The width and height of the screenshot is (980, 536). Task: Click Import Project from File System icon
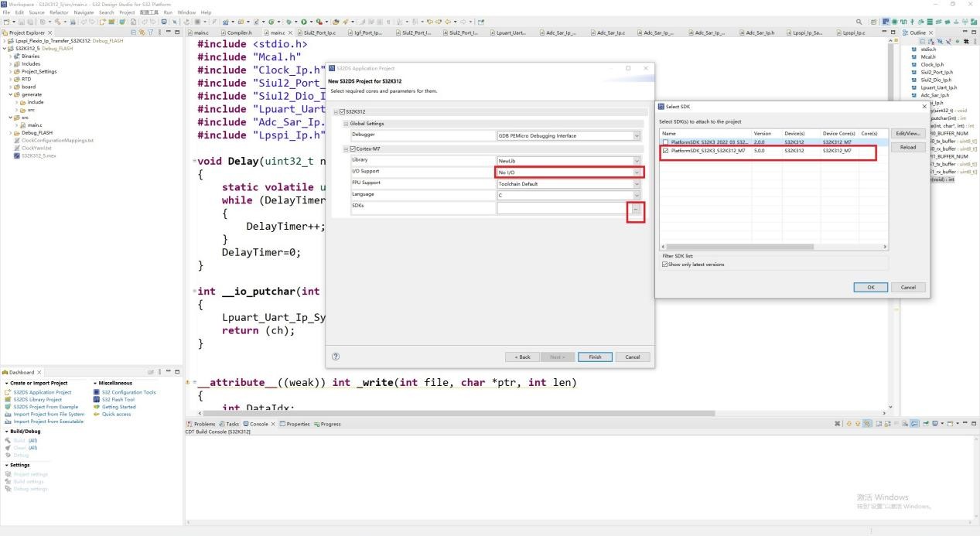coord(8,414)
